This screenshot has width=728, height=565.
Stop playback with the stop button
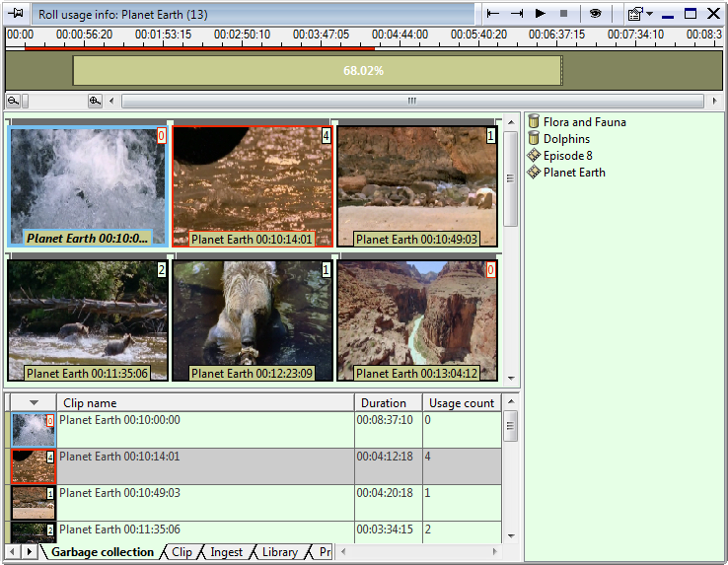[563, 14]
